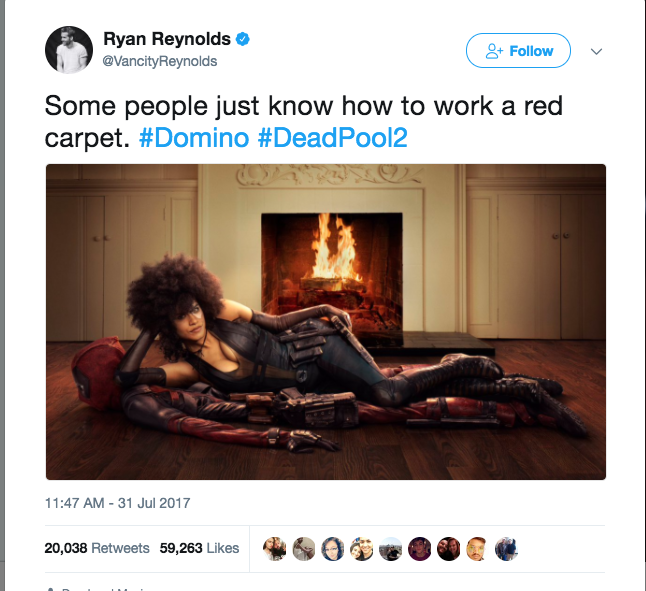View the 59,263 Likes list
646x591 pixels.
coord(199,548)
